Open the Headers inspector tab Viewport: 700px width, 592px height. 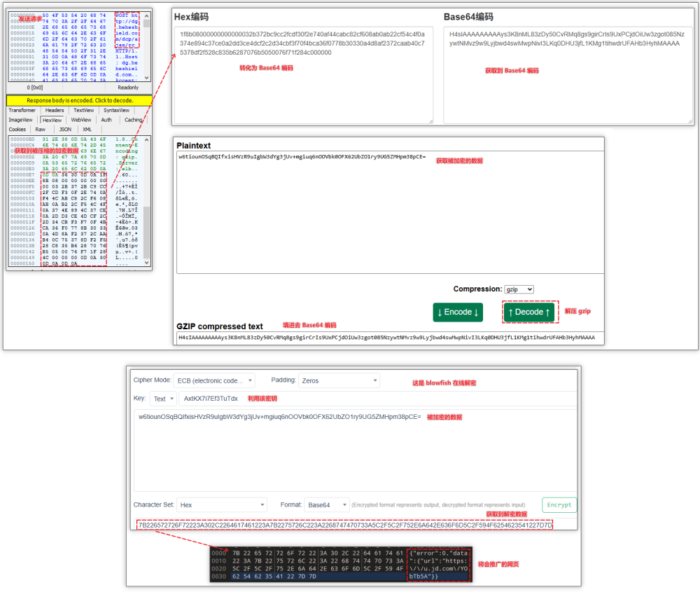[54, 111]
